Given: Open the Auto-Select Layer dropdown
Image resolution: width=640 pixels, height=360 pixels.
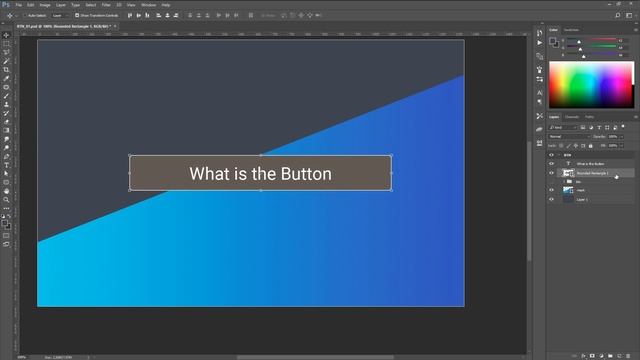Looking at the screenshot, I should click(61, 16).
